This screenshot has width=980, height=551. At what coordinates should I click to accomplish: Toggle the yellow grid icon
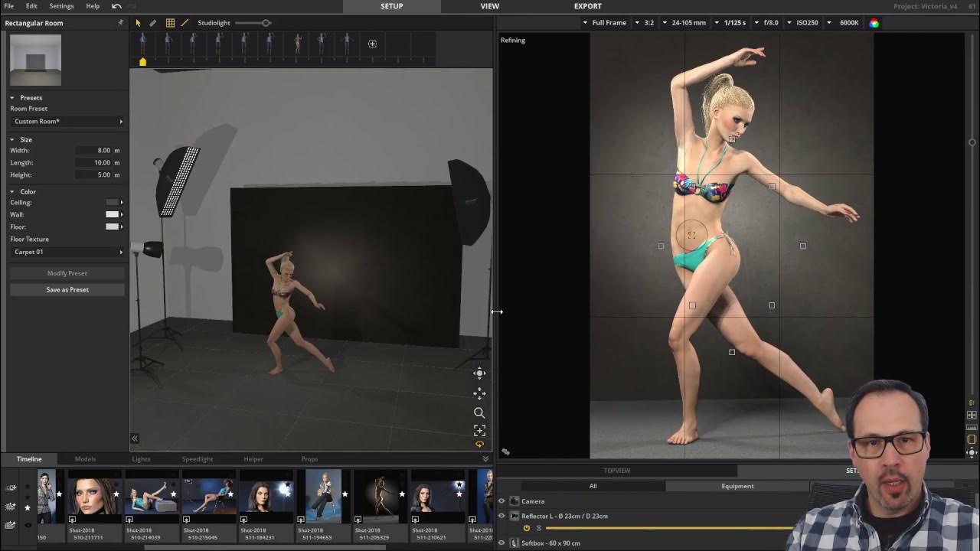pyautogui.click(x=170, y=23)
